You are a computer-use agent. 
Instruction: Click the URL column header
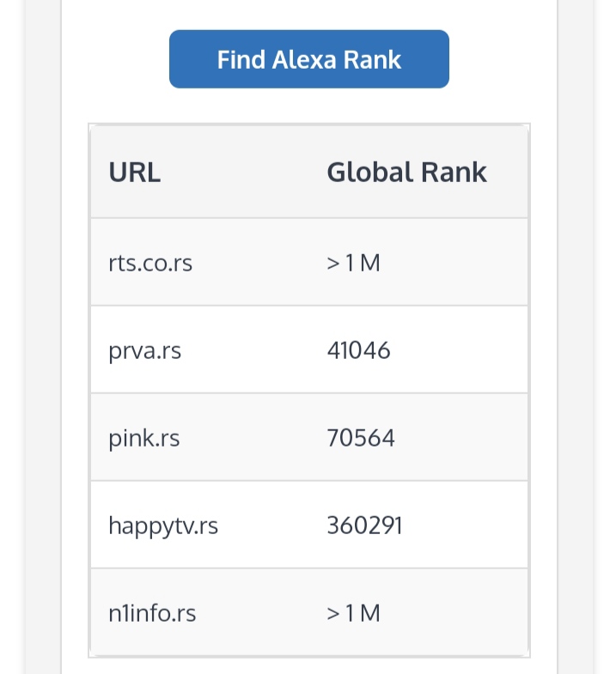tap(135, 173)
